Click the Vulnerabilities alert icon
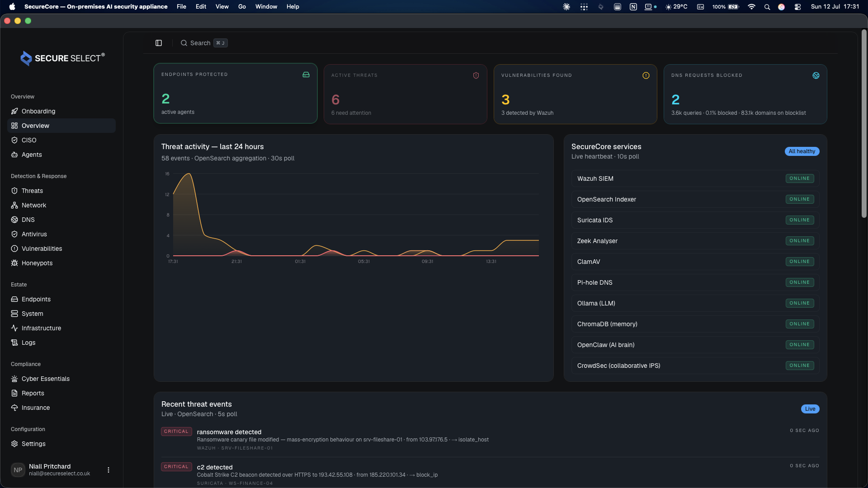Image resolution: width=868 pixels, height=488 pixels. coord(14,249)
